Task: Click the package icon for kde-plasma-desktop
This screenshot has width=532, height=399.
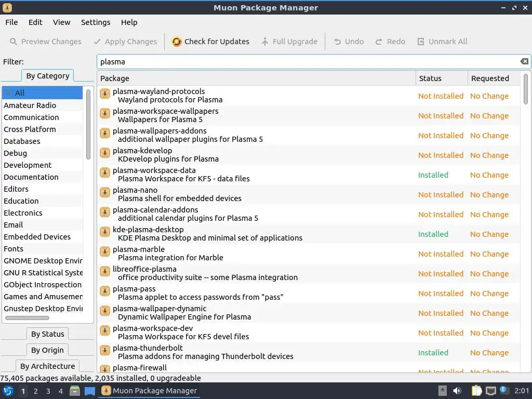Action: [105, 232]
